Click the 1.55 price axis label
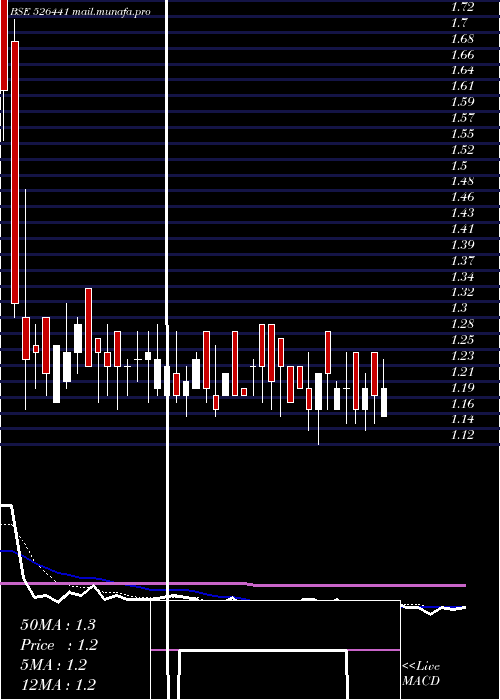500x700 pixels. click(462, 133)
